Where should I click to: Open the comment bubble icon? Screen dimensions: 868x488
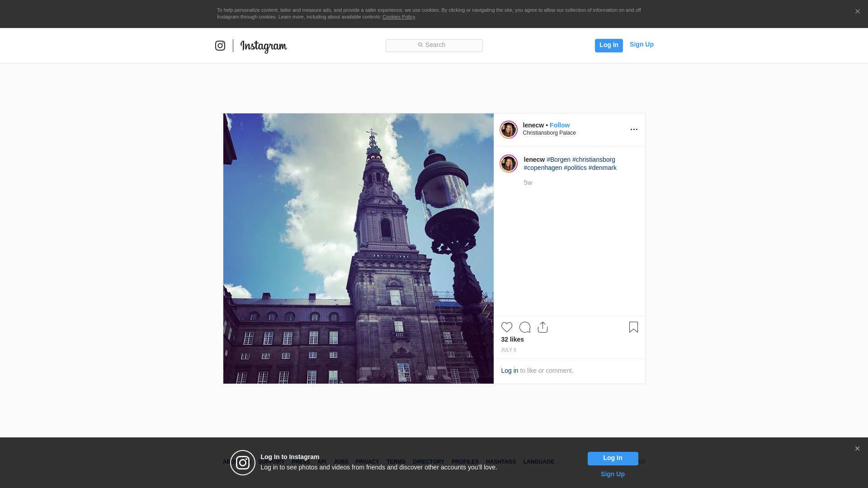pyautogui.click(x=524, y=327)
